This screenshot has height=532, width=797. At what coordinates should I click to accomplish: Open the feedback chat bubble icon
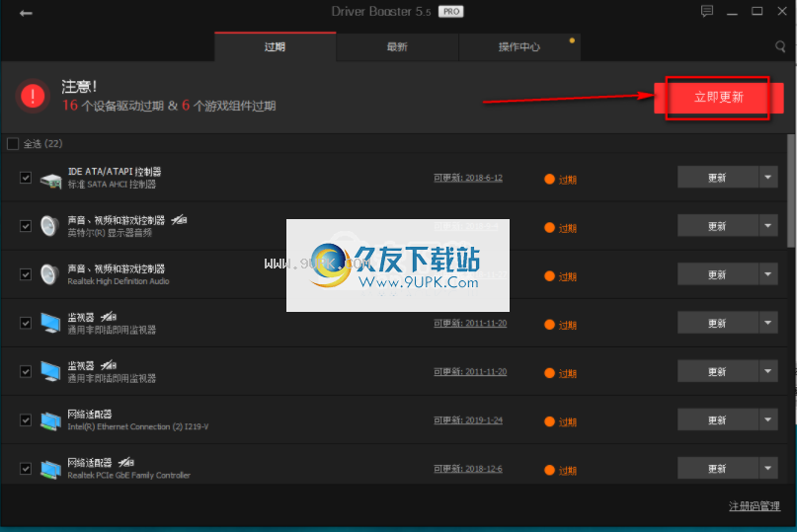[x=707, y=11]
